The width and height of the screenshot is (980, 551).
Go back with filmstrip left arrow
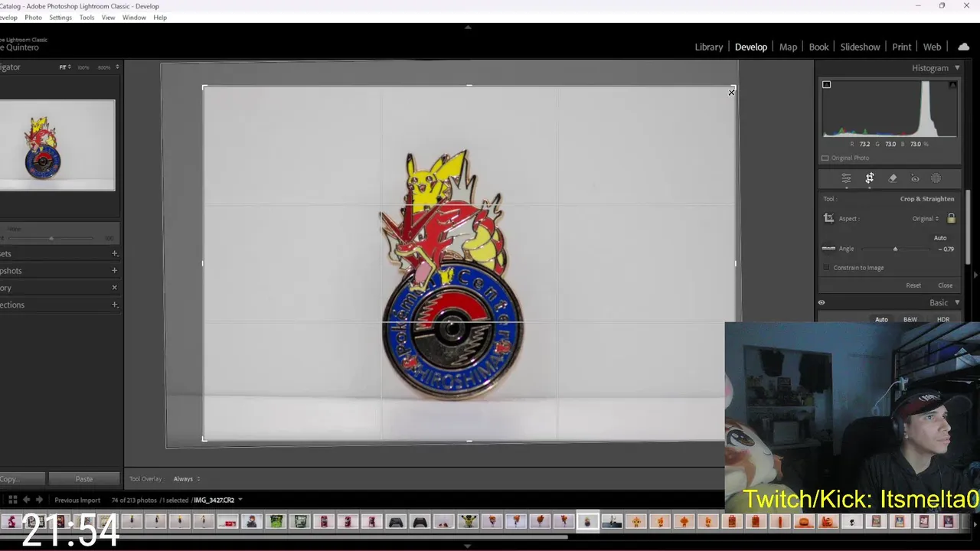click(26, 500)
